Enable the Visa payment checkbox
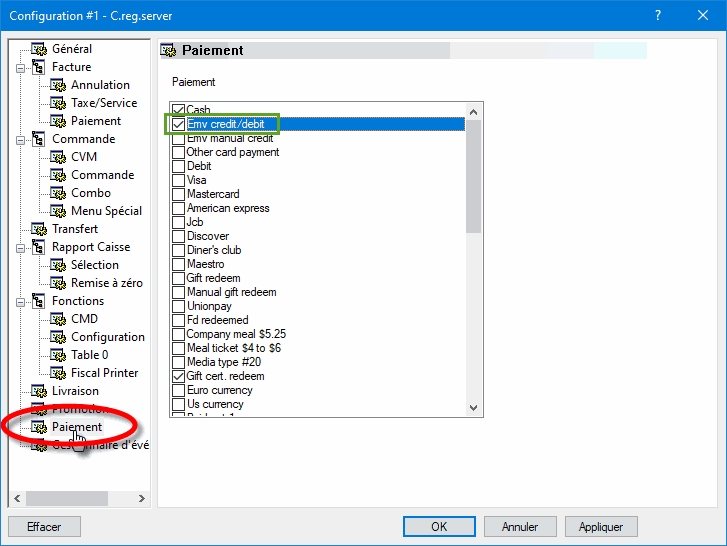Viewport: 727px width, 546px height. pos(178,180)
